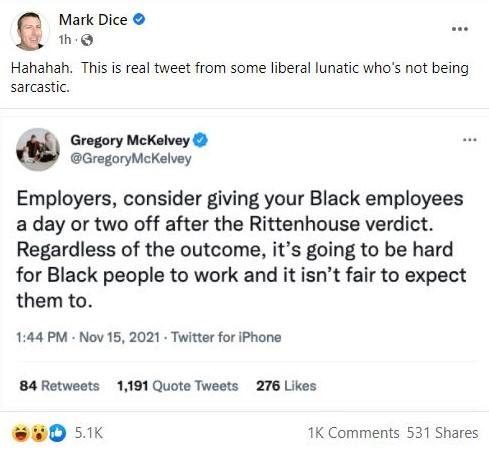This screenshot has height=453, width=489.
Task: View 84 Retweets list
Action: [59, 386]
